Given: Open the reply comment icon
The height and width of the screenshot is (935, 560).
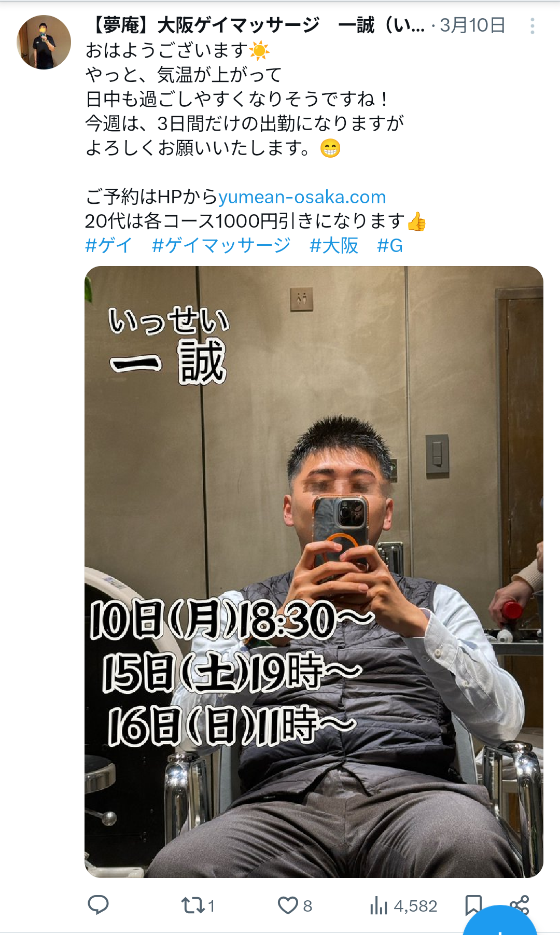Looking at the screenshot, I should point(98,905).
